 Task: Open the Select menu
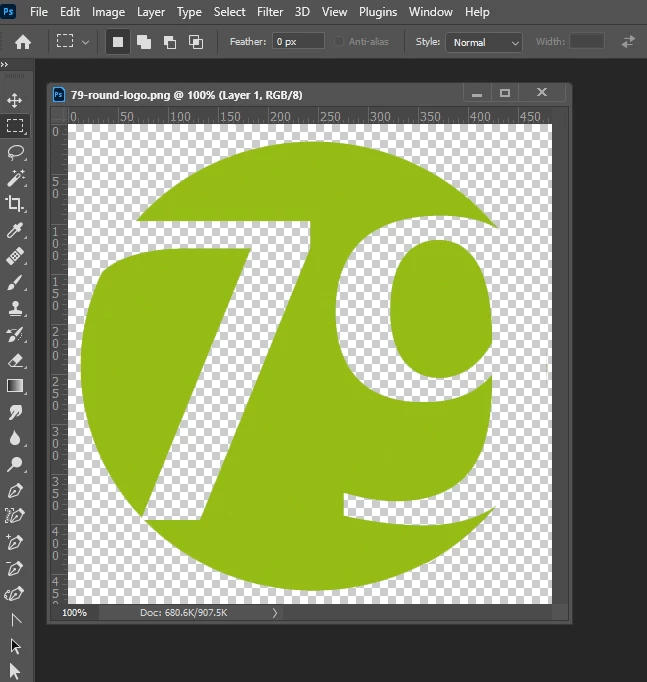(x=230, y=12)
